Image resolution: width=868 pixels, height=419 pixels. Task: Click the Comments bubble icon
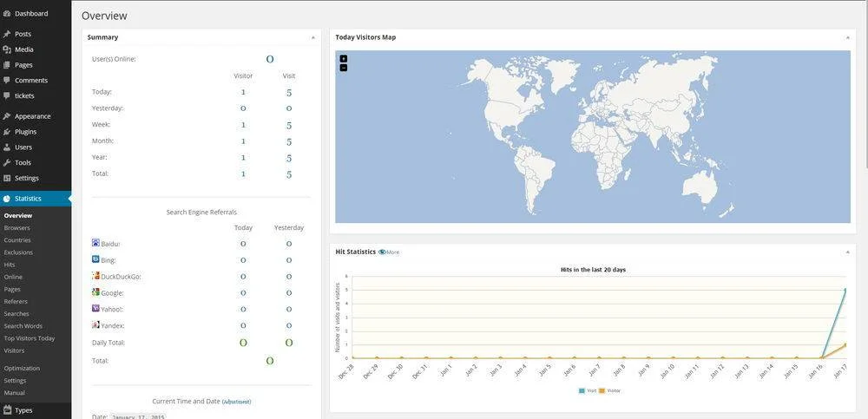[7, 80]
